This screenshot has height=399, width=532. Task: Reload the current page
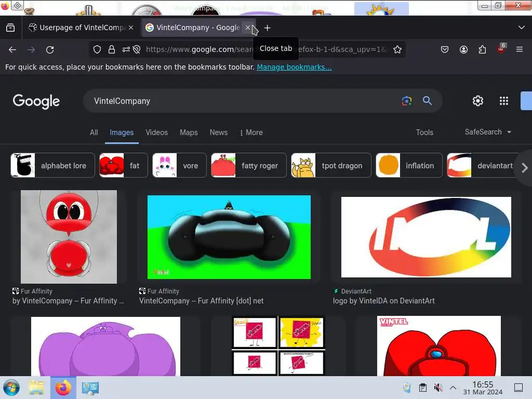(50, 50)
